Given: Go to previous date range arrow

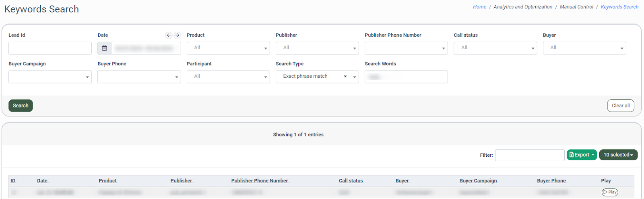Looking at the screenshot, I should [169, 35].
